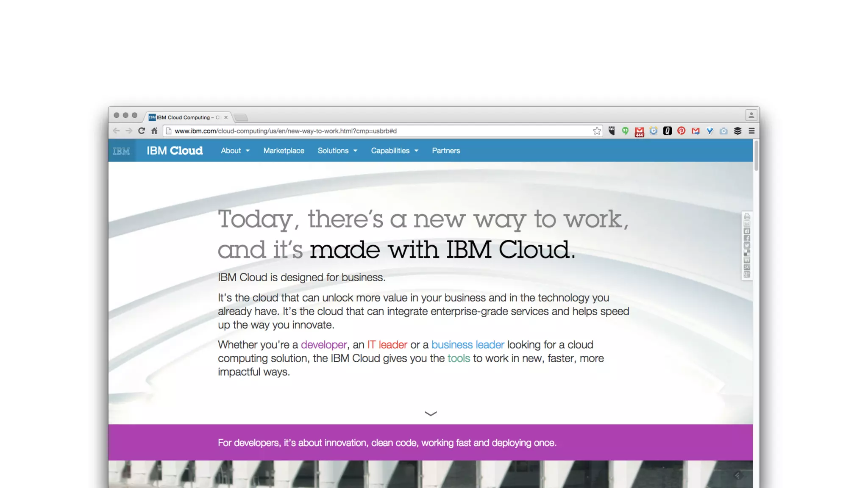The image size is (868, 488).
Task: Click the browser home icon
Action: point(154,131)
